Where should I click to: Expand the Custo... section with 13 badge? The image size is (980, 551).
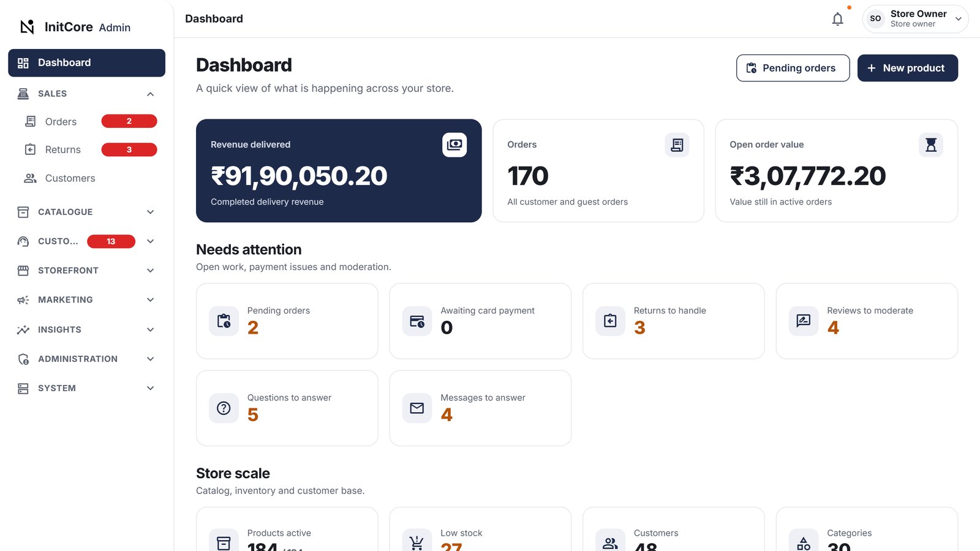(86, 241)
